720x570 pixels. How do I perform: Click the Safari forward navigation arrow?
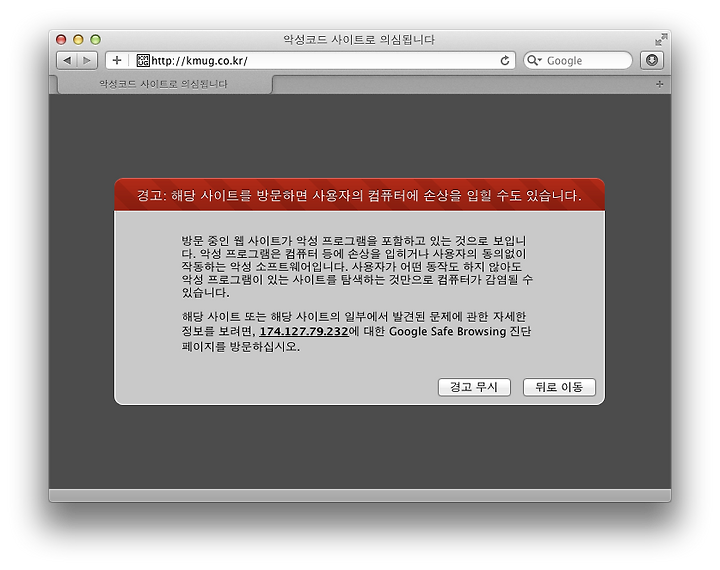(x=87, y=61)
